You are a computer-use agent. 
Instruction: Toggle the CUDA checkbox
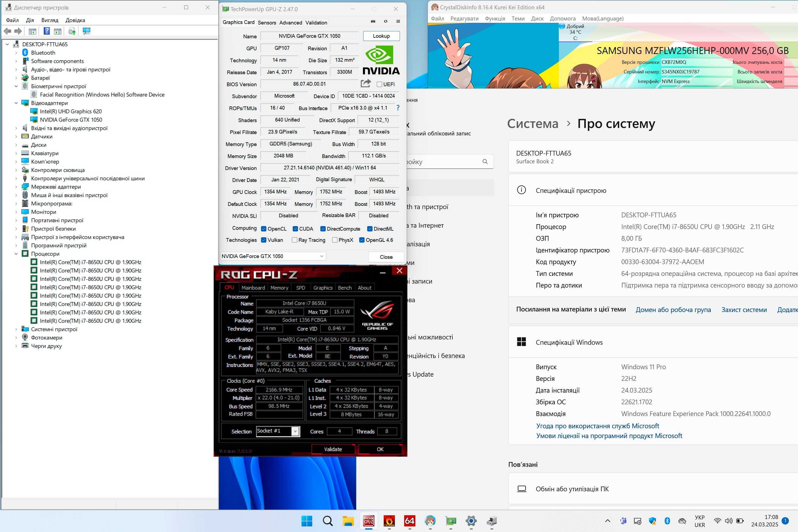[295, 229]
